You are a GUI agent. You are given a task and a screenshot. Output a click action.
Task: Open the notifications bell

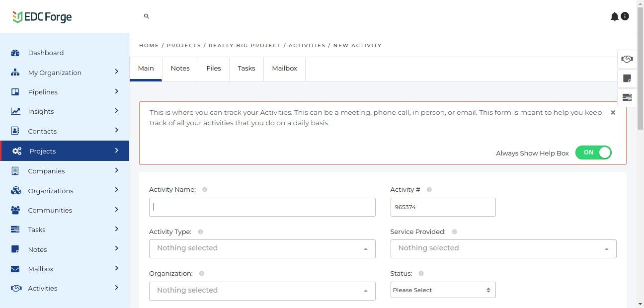point(614,17)
